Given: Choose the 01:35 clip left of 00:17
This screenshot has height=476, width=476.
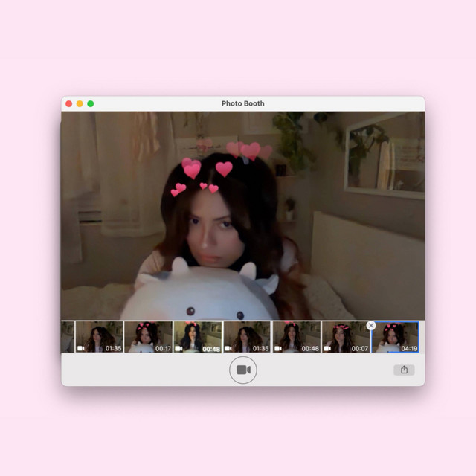Looking at the screenshot, I should click(99, 337).
